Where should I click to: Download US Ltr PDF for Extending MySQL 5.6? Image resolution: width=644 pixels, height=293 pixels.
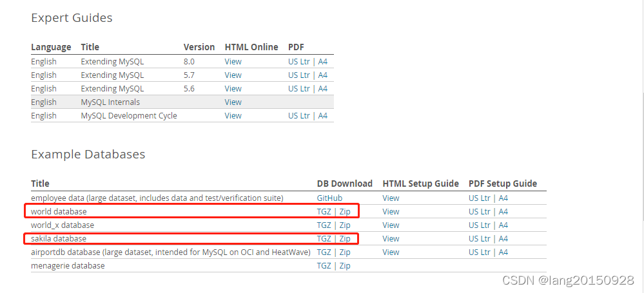pos(299,89)
